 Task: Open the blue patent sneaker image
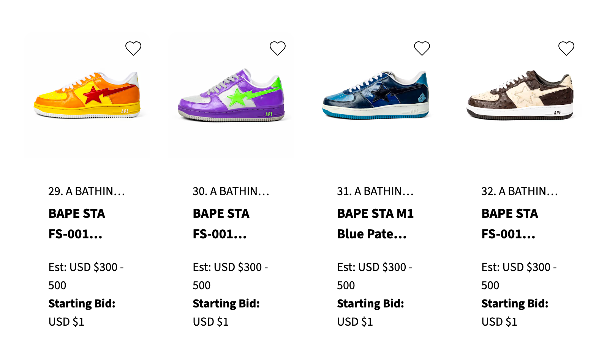(x=376, y=95)
